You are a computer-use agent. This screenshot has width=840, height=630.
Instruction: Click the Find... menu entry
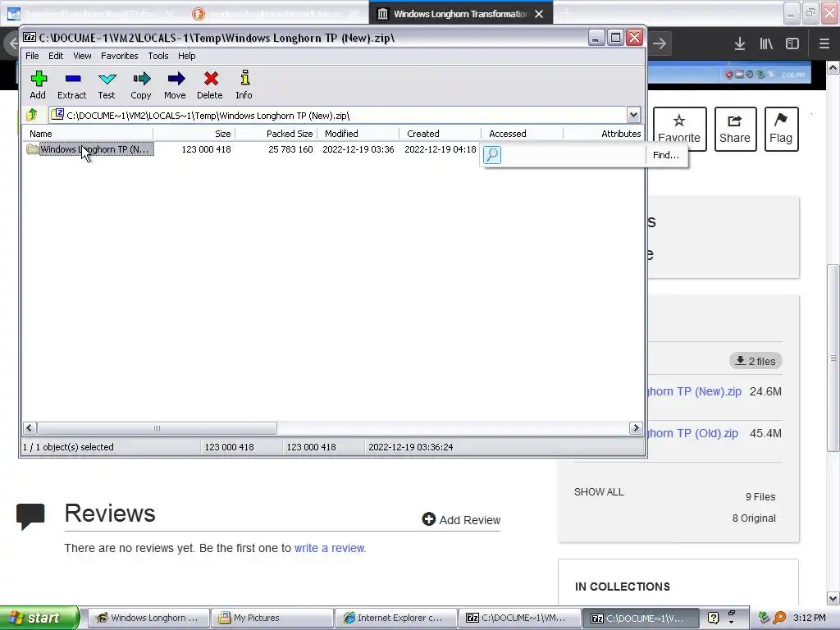666,155
